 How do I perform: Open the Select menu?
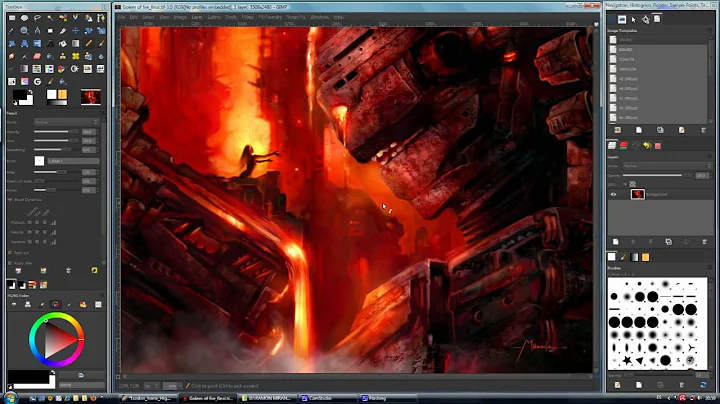point(148,17)
